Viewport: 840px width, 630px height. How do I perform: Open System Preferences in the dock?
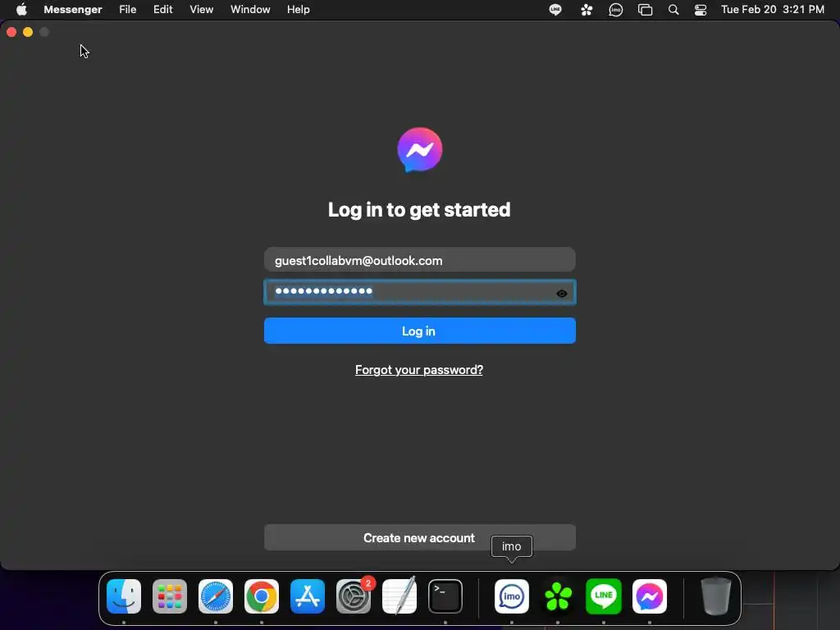coord(354,596)
